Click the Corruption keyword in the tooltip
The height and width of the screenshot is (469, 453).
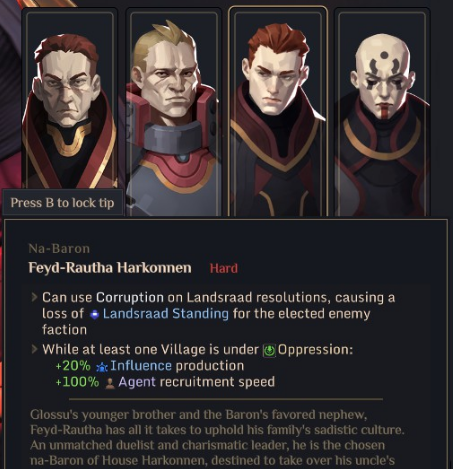coord(130,297)
